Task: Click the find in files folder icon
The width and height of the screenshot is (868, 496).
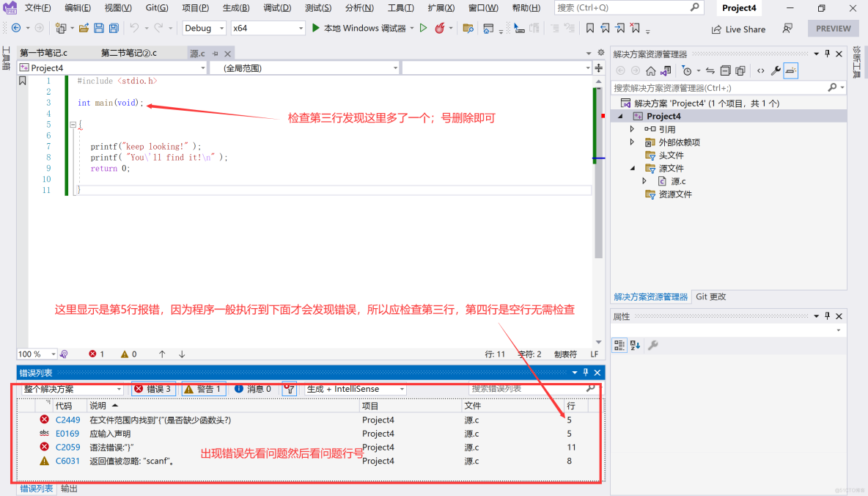Action: pos(468,28)
